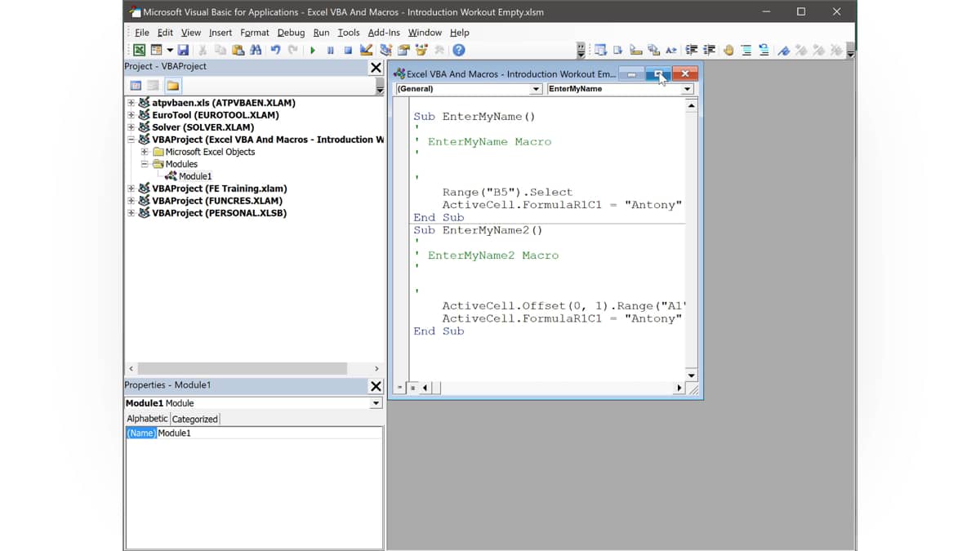Click the Cut scissors icon

pyautogui.click(x=203, y=50)
